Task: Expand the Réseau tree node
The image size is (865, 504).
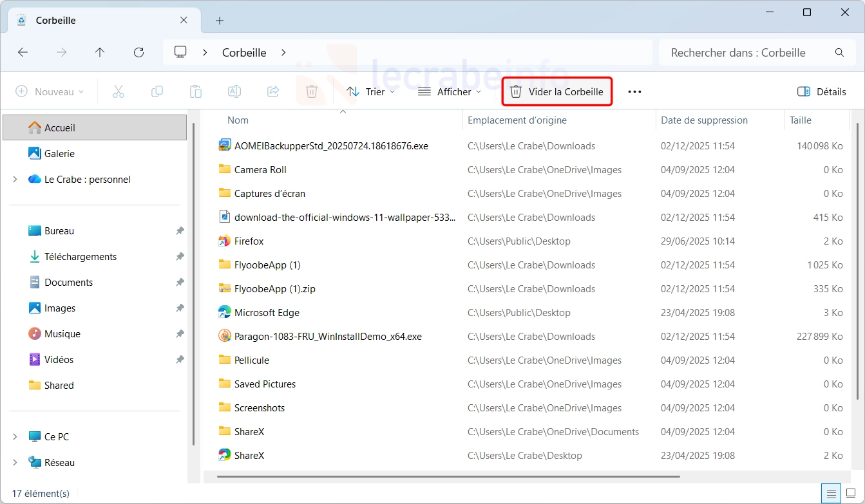Action: click(15, 463)
